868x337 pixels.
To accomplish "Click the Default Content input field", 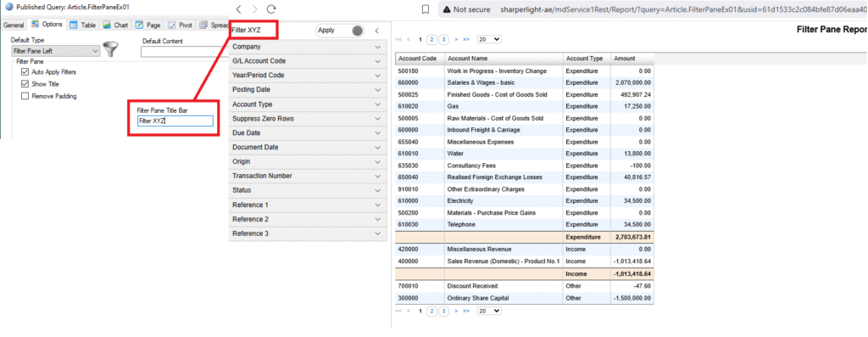I will 185,52.
